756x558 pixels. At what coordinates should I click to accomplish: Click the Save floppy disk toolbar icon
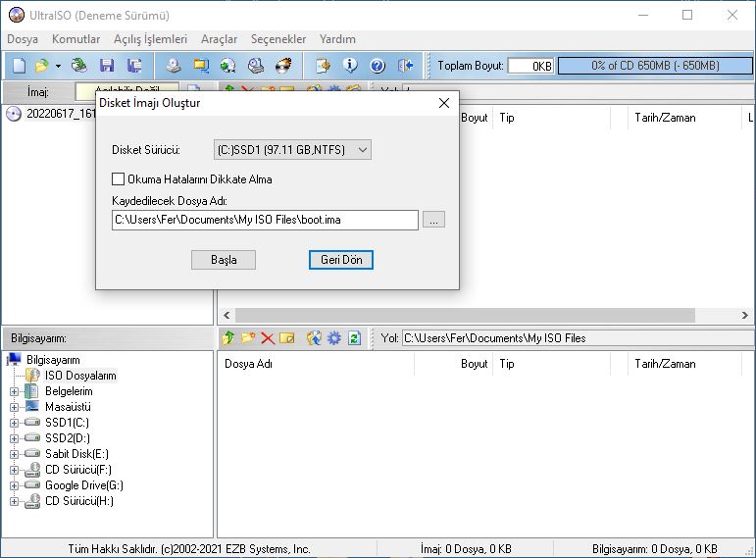point(107,65)
